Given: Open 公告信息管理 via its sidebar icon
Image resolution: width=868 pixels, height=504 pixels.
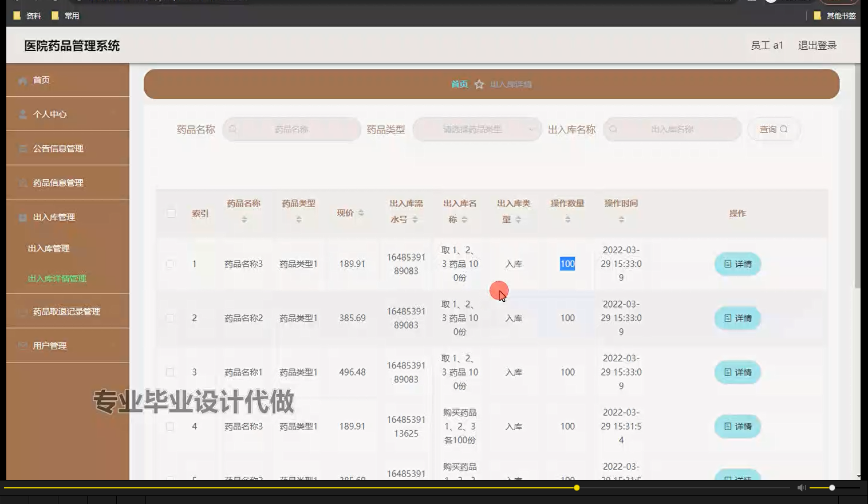Looking at the screenshot, I should 22,148.
